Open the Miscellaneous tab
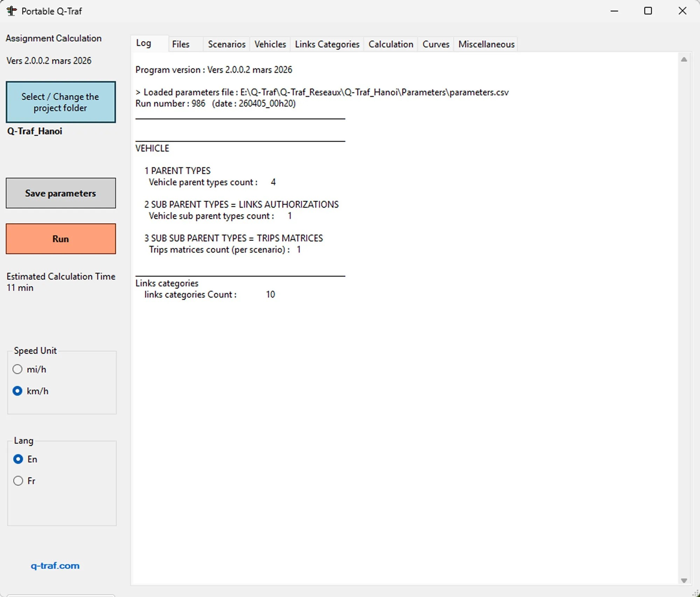 pyautogui.click(x=486, y=44)
